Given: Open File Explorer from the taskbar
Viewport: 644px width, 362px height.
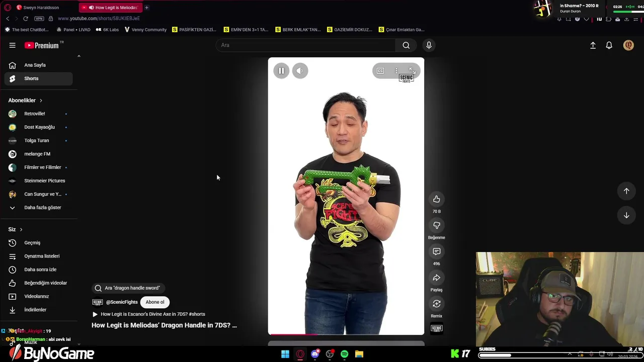Looking at the screenshot, I should (x=359, y=354).
